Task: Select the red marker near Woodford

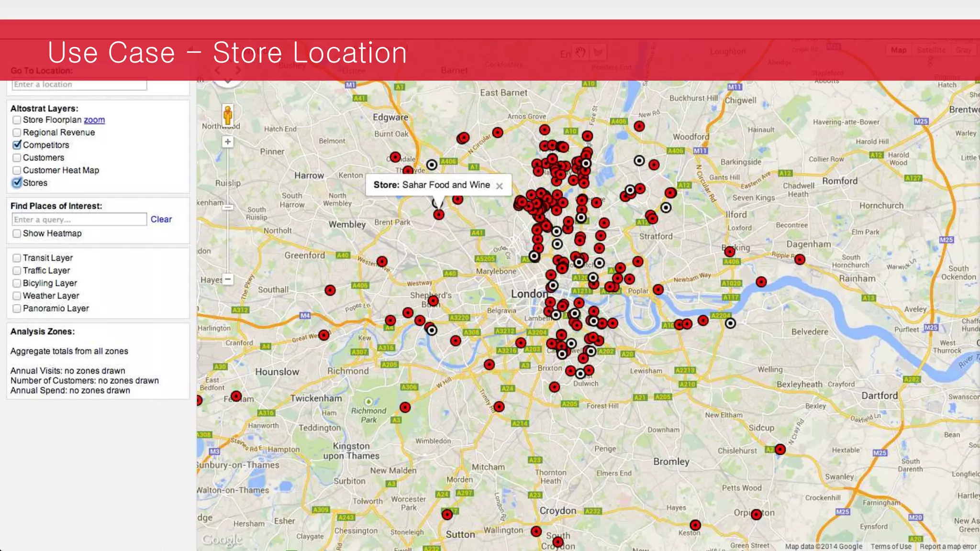Action: tap(639, 126)
